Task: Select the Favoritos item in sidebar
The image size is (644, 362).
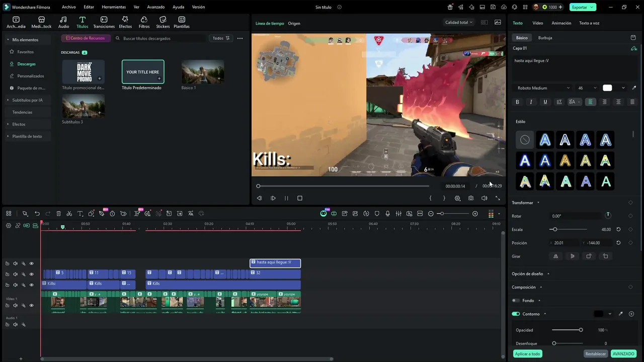Action: (25, 52)
